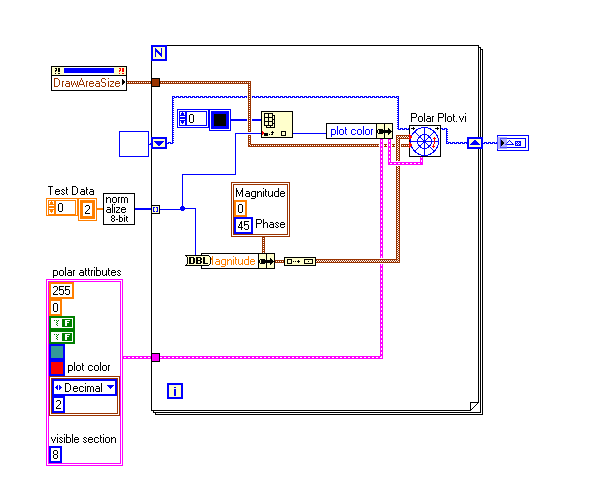Click the Test Data array index stepper
The height and width of the screenshot is (490, 611).
click(x=51, y=207)
